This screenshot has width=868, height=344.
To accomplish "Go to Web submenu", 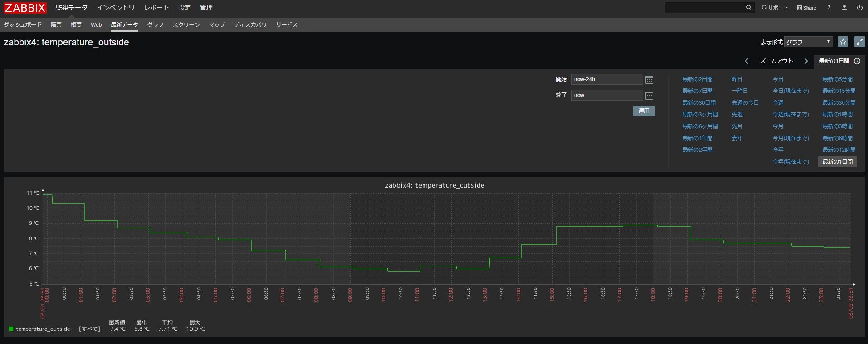I will tap(96, 25).
